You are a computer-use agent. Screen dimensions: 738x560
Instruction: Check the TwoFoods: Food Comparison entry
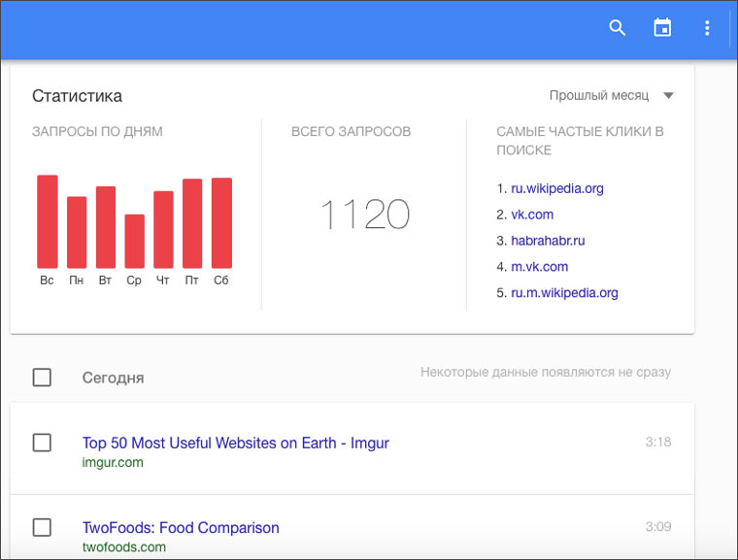[42, 527]
